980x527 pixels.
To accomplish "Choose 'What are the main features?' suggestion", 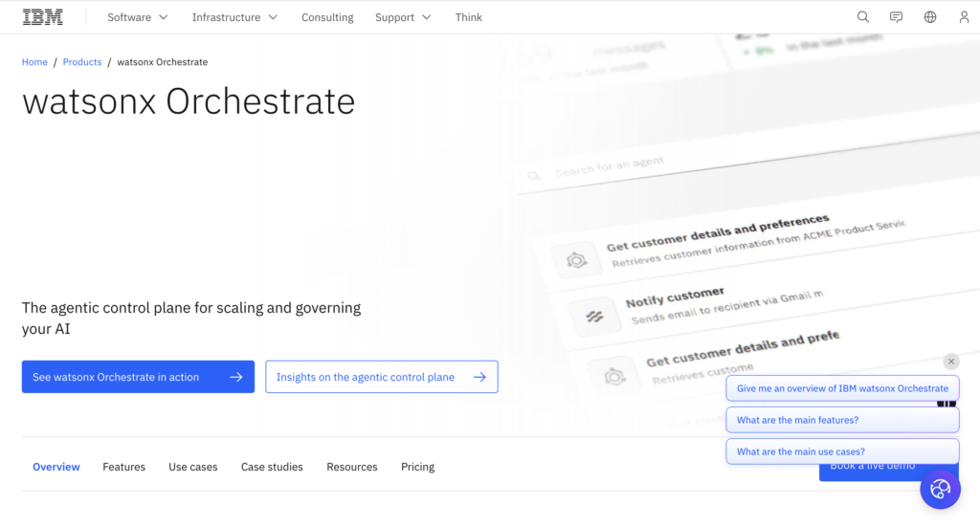I will click(x=842, y=420).
